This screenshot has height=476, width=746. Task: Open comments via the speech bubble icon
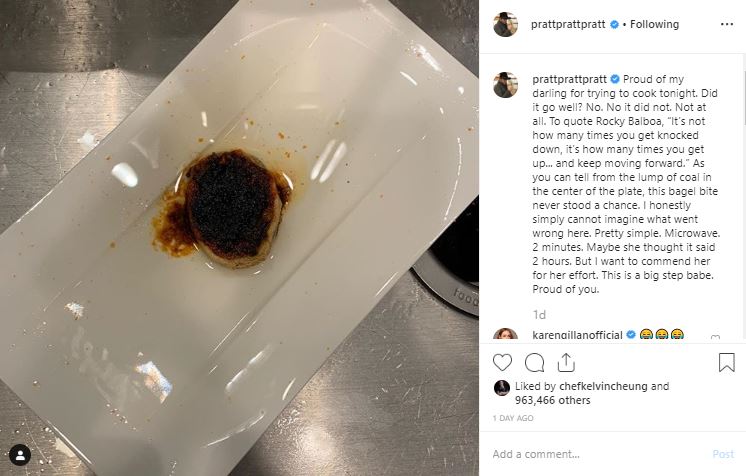[534, 363]
